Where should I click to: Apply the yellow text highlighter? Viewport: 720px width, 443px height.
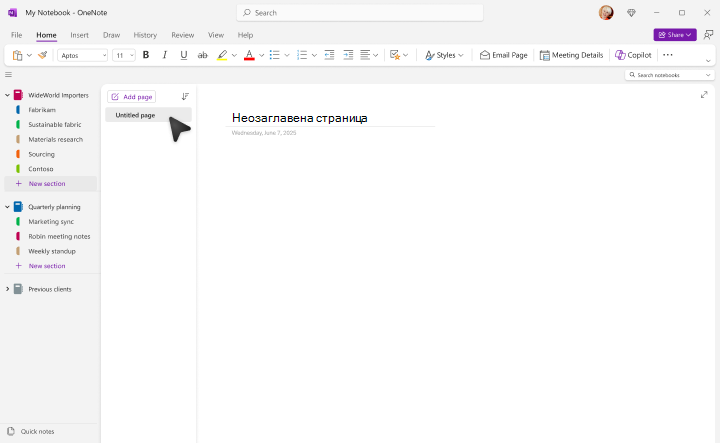tap(222, 55)
